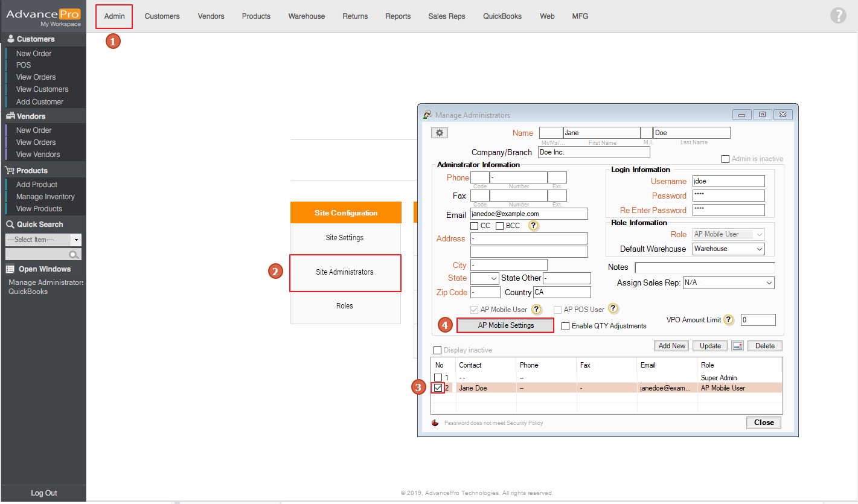Screen dimensions: 858x504
Task: Click help icon beside AP Mobile User
Action: pos(536,309)
